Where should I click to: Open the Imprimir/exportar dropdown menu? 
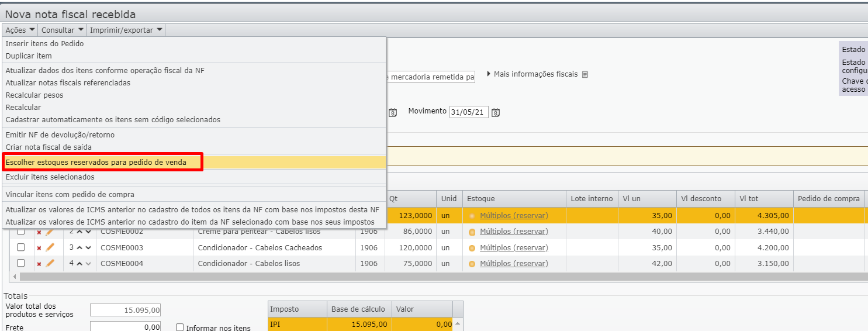tap(126, 30)
